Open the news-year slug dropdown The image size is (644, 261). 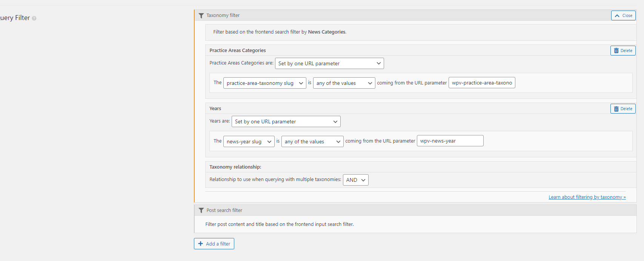click(249, 141)
